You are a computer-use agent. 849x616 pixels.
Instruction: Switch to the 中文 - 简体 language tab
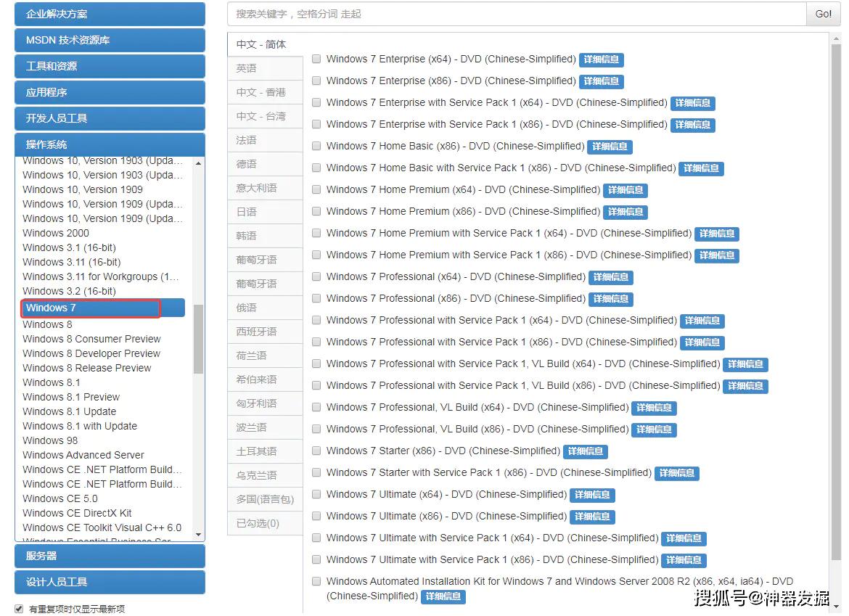click(265, 44)
